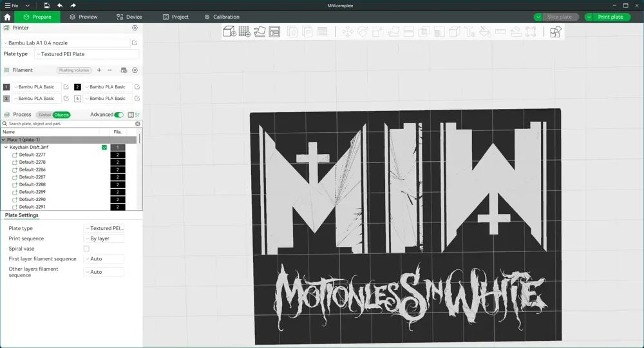Edit the filament 2 preset
Screen dimensions: 644x348
(x=137, y=87)
